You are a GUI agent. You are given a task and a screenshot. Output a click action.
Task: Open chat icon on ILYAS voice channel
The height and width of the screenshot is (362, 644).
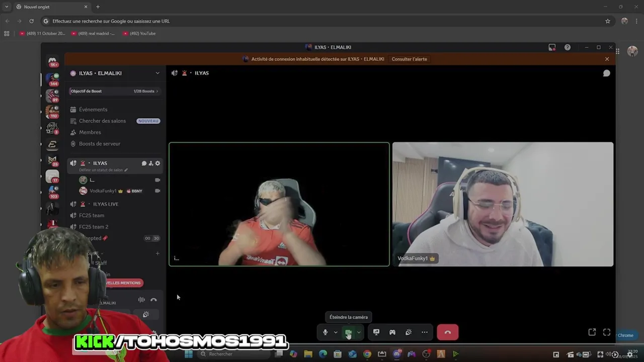point(144,163)
